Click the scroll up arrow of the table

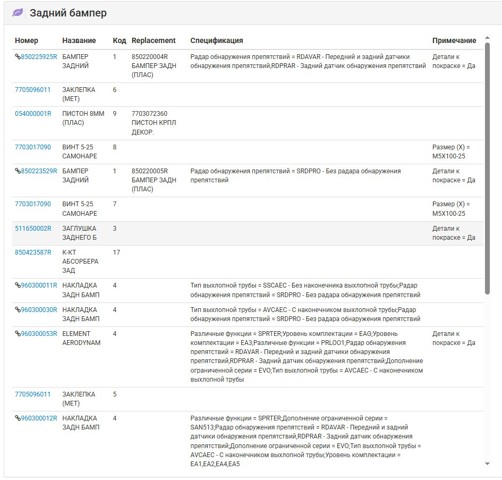point(487,38)
